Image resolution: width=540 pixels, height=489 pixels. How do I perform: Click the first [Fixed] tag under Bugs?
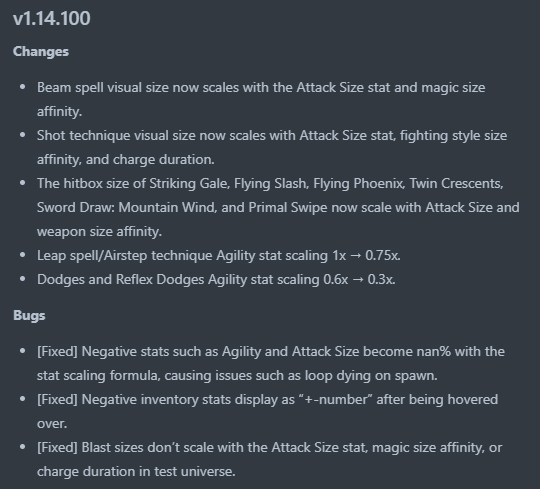[x=57, y=352]
